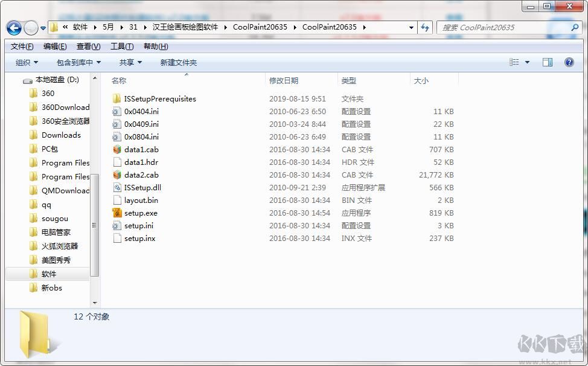Click the Back navigation arrow button
588x366 pixels.
click(14, 28)
